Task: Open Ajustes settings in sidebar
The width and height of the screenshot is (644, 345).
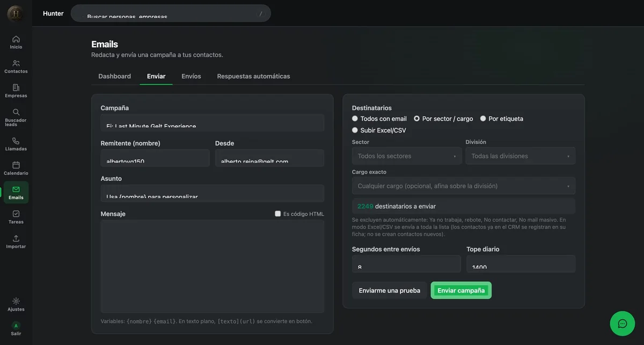Action: (x=16, y=304)
